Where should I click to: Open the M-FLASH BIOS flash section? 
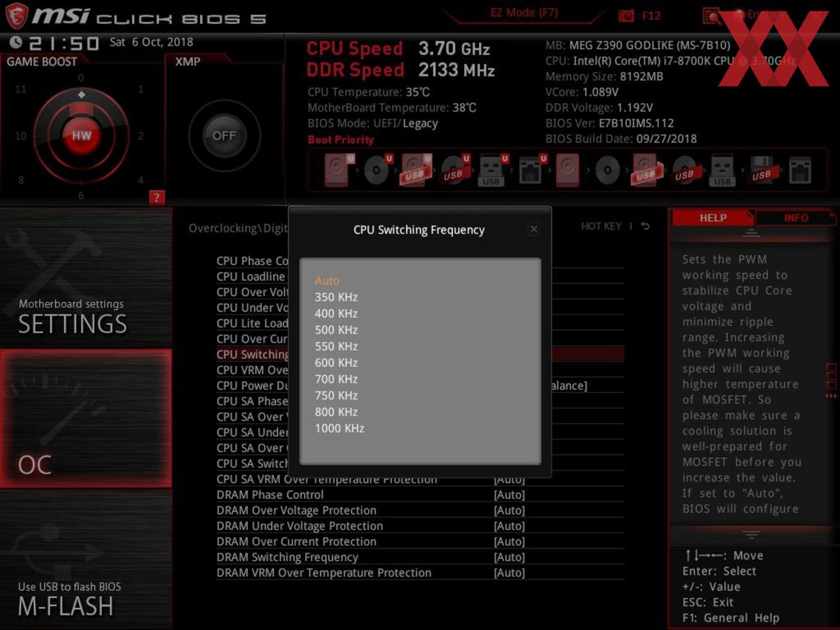coord(86,560)
